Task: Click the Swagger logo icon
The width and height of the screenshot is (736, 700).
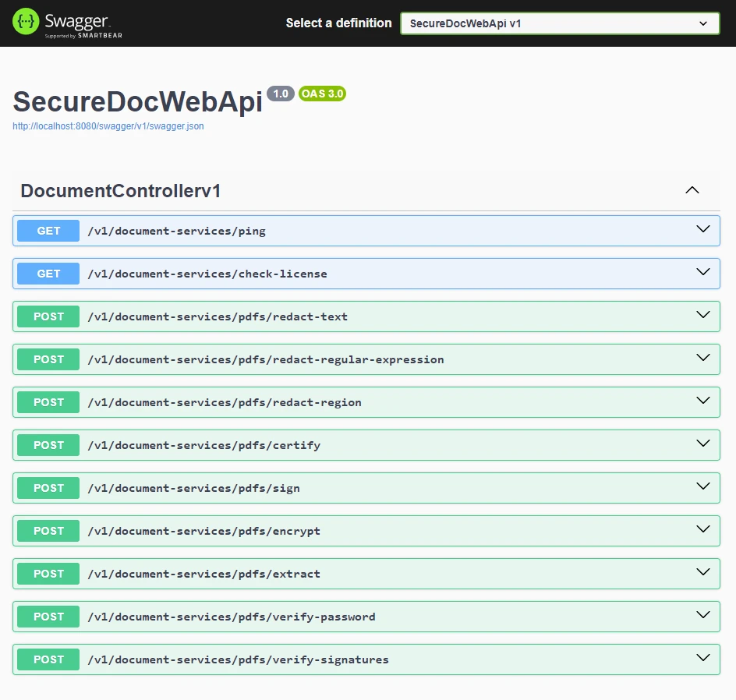Action: coord(26,23)
